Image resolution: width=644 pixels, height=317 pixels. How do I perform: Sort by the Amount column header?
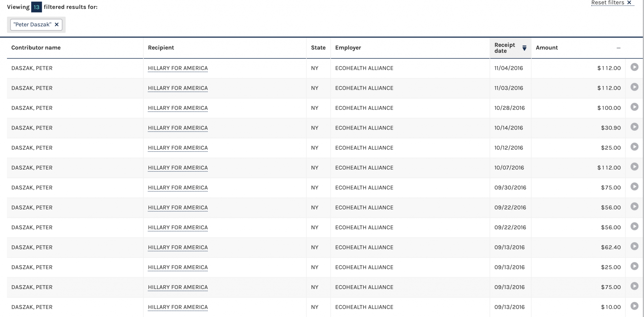click(547, 48)
